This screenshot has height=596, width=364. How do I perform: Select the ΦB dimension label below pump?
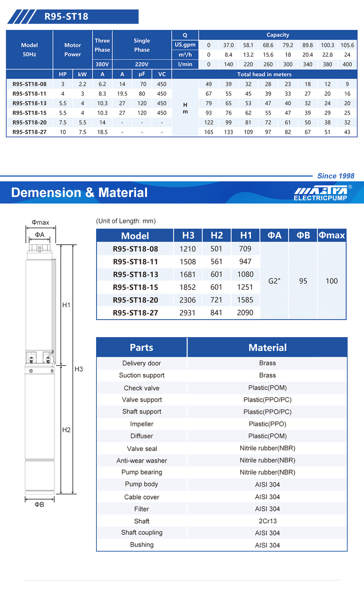point(39,505)
